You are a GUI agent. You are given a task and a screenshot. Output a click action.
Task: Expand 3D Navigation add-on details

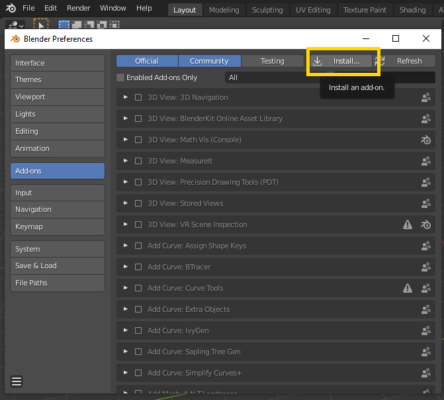pyautogui.click(x=125, y=97)
